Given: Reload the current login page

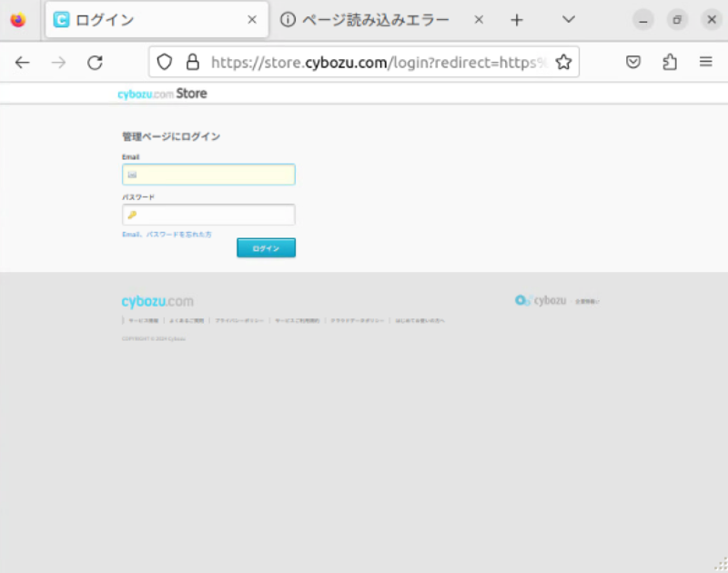Looking at the screenshot, I should (x=96, y=62).
